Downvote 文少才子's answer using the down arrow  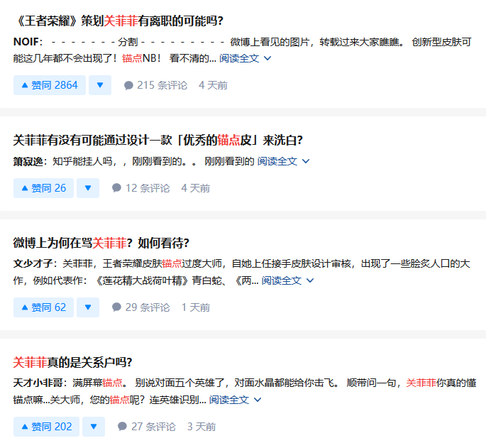(x=88, y=307)
